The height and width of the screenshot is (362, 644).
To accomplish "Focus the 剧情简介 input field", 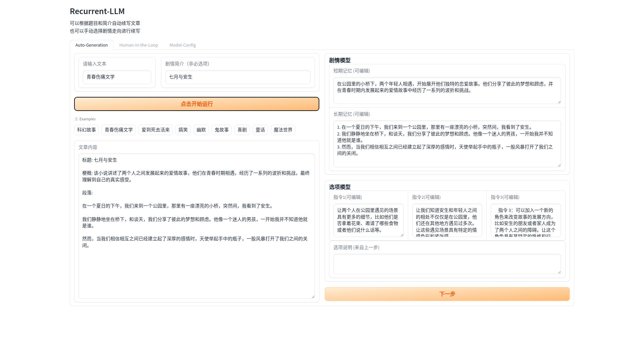I will click(238, 77).
